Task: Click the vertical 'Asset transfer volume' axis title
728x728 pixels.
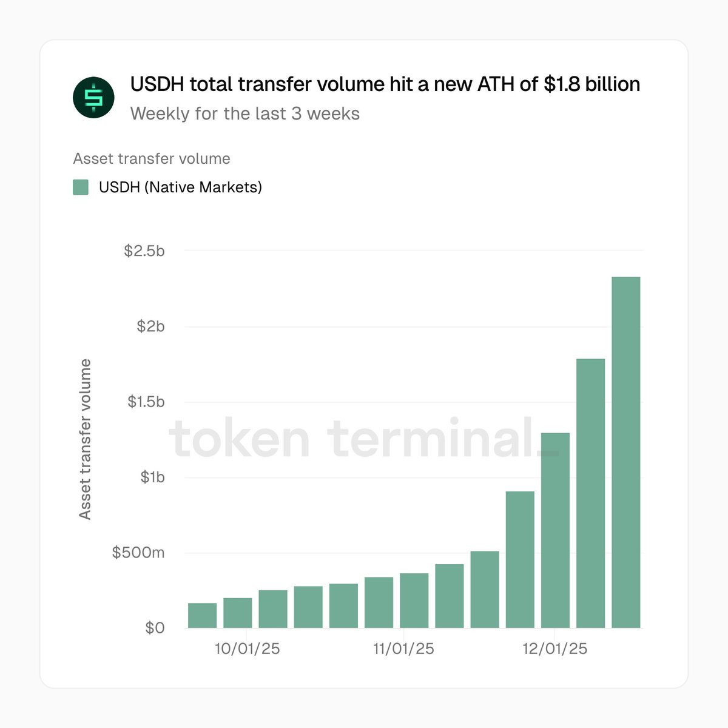Action: click(85, 439)
